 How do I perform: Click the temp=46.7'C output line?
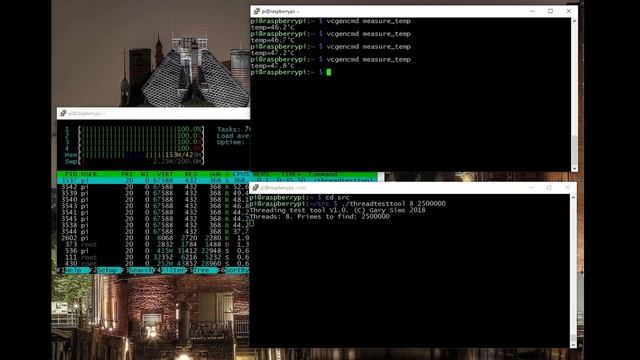click(273, 40)
